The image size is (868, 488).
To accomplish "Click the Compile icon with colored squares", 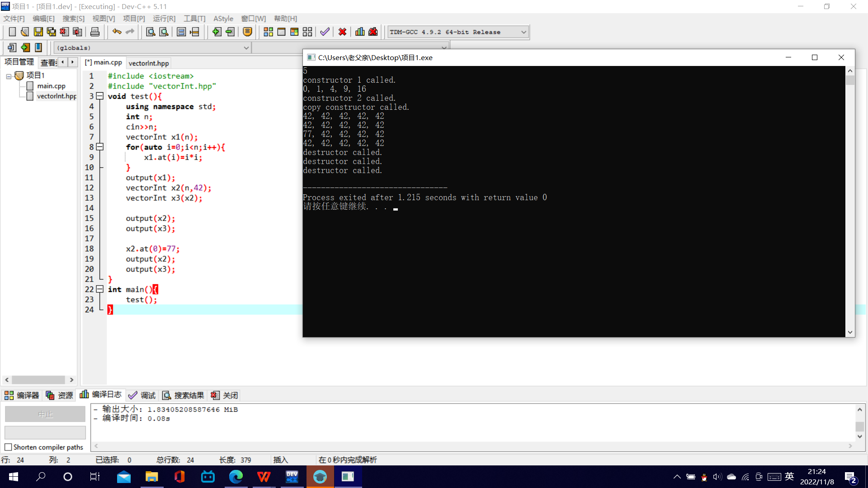I will pyautogui.click(x=268, y=32).
